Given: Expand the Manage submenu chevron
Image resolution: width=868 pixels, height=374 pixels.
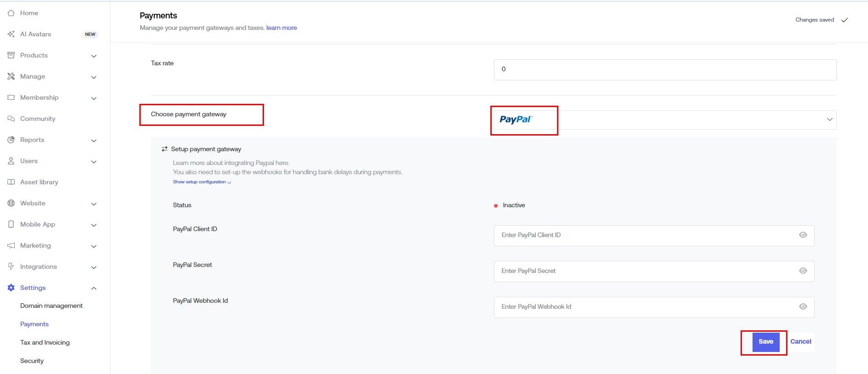Looking at the screenshot, I should [94, 77].
